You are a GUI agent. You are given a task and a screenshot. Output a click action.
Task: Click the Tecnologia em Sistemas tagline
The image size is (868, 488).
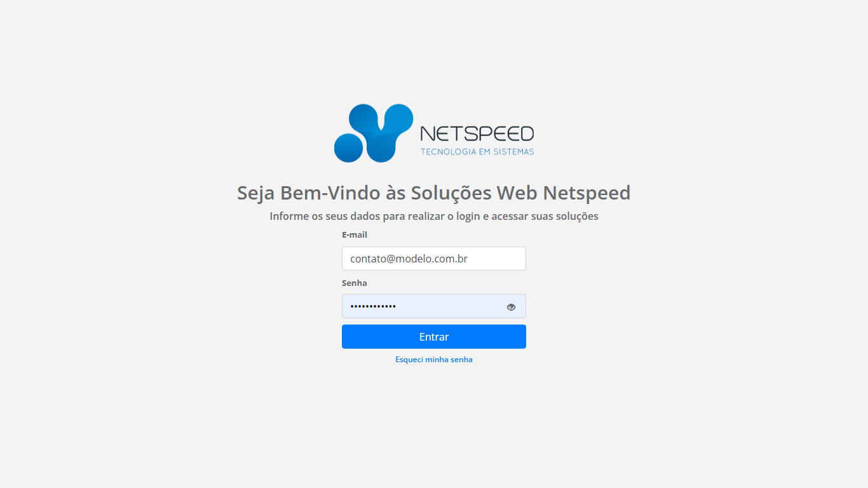[x=477, y=152]
